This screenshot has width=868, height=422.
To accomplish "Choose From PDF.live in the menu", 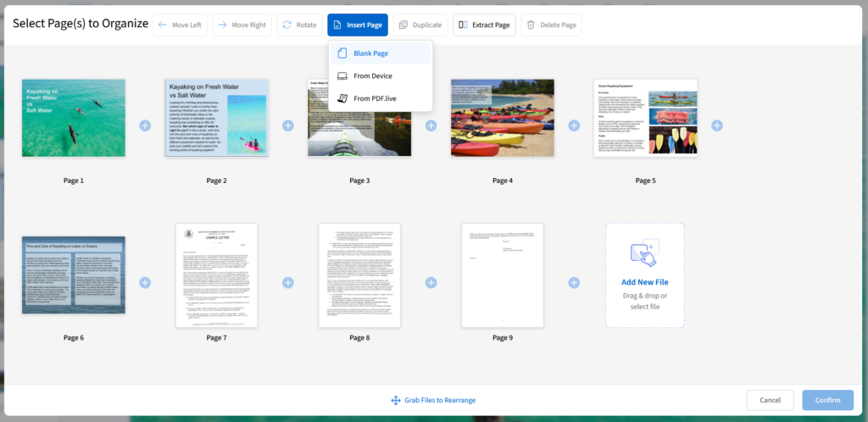I will 381,98.
